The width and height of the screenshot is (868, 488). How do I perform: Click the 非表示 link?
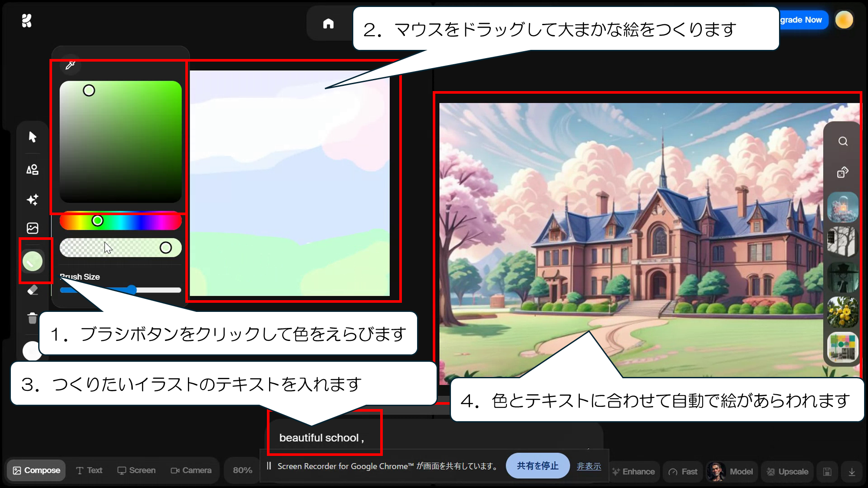click(589, 466)
